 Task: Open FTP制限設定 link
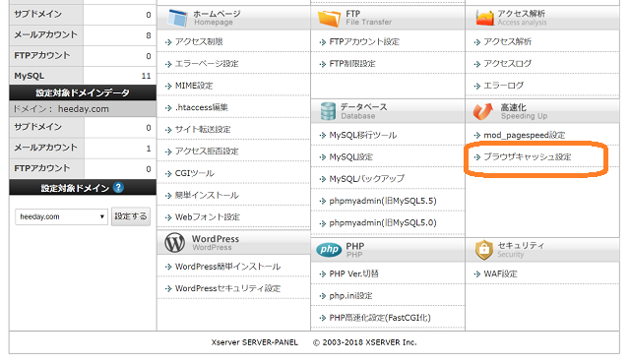pyautogui.click(x=352, y=63)
